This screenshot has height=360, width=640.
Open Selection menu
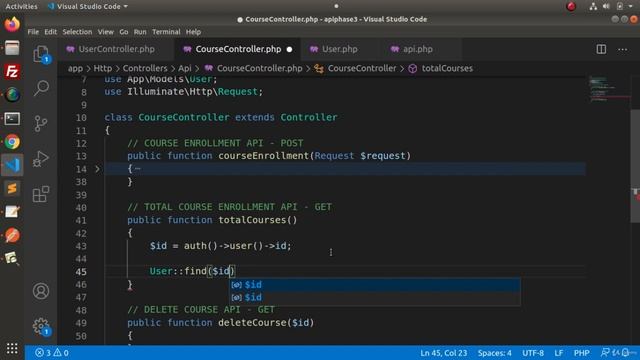77,32
